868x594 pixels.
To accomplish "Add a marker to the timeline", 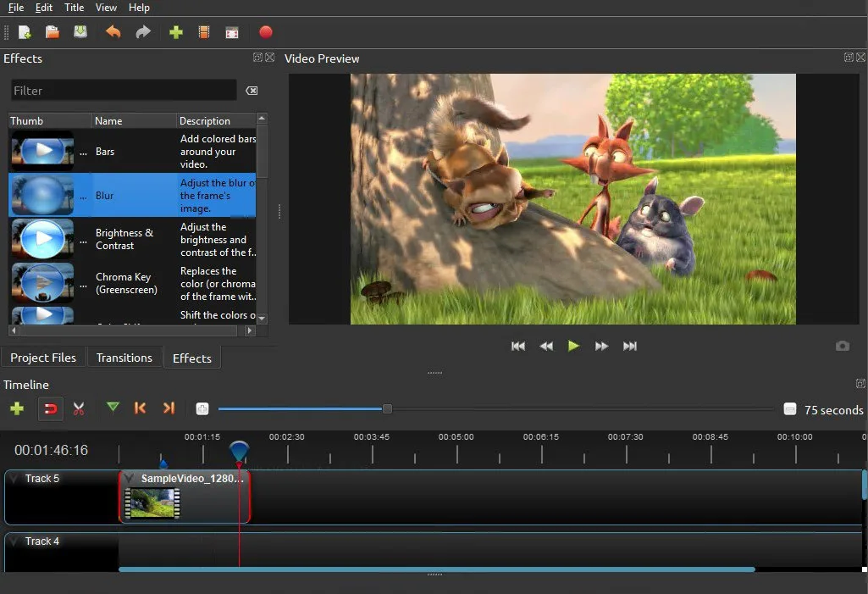I will (113, 408).
